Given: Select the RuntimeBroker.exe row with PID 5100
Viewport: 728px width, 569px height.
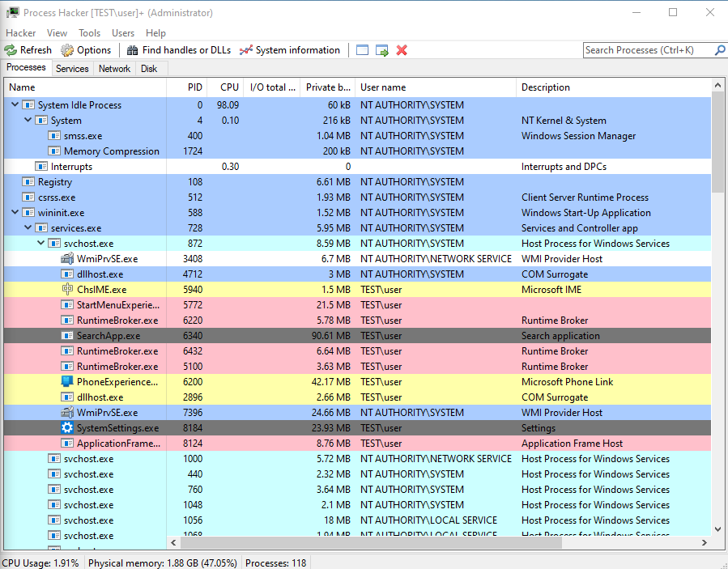Looking at the screenshot, I should point(357,366).
